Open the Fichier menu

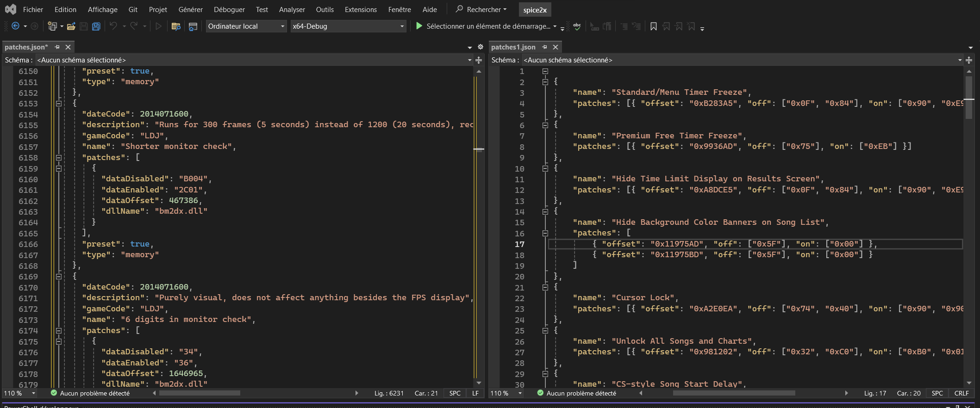click(33, 9)
